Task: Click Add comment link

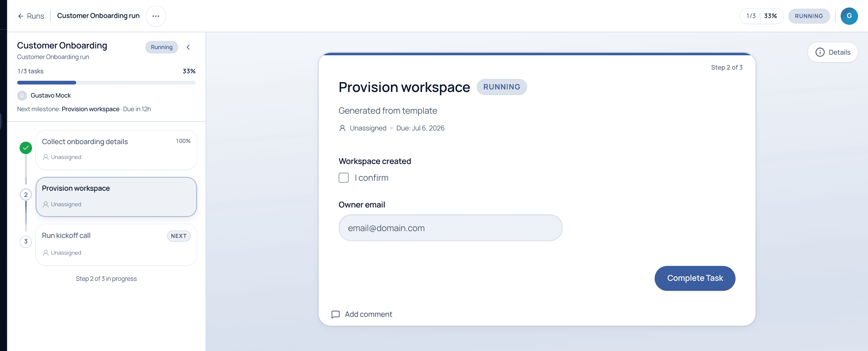Action: point(368,314)
